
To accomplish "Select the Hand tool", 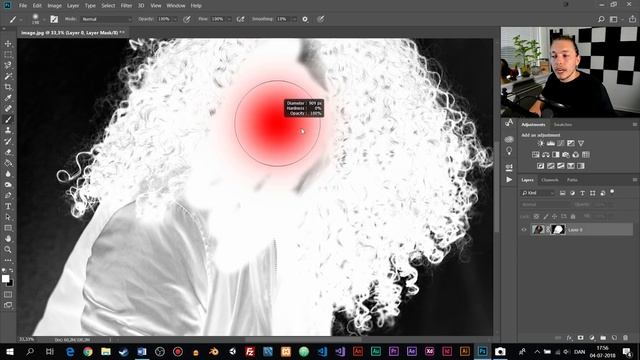I will [8, 238].
